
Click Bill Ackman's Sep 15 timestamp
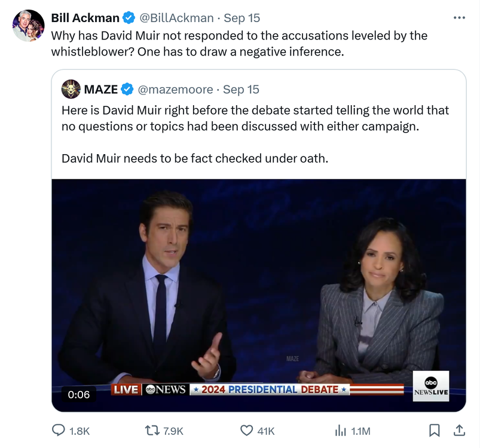(241, 18)
